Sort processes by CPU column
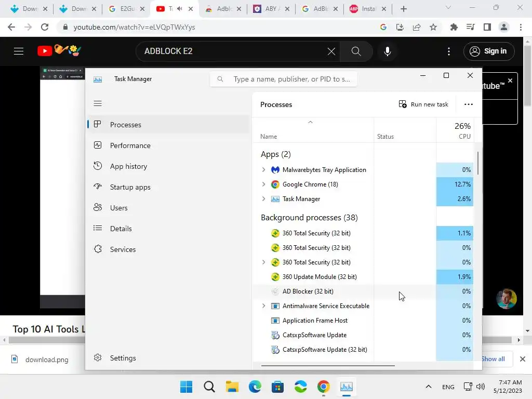The width and height of the screenshot is (532, 399). click(x=455, y=130)
